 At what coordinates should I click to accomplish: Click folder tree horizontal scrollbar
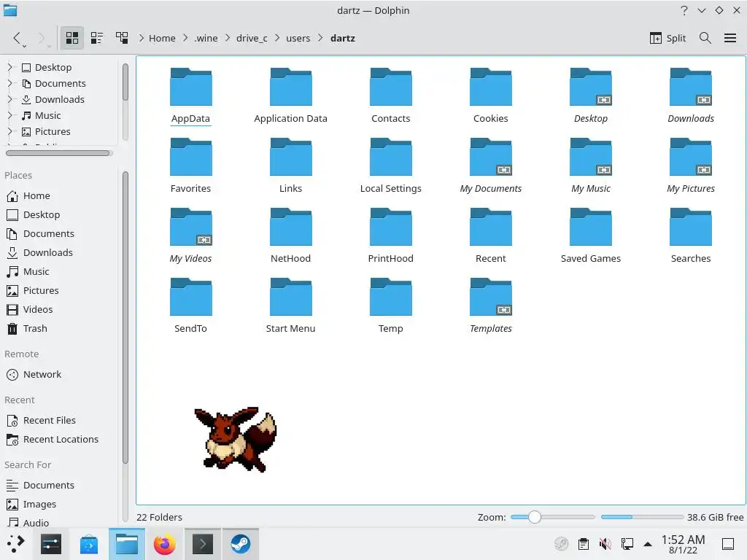(58, 153)
